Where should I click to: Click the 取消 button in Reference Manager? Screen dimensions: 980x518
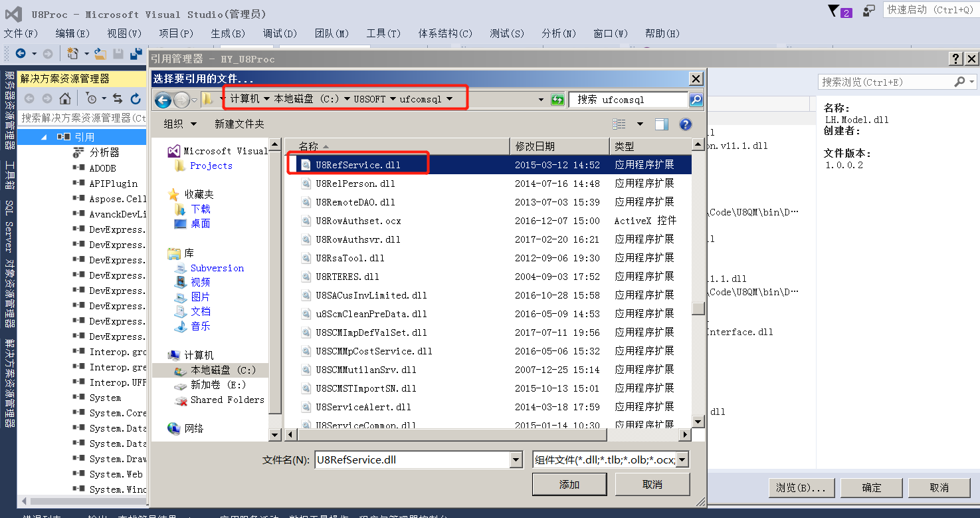pyautogui.click(x=939, y=487)
